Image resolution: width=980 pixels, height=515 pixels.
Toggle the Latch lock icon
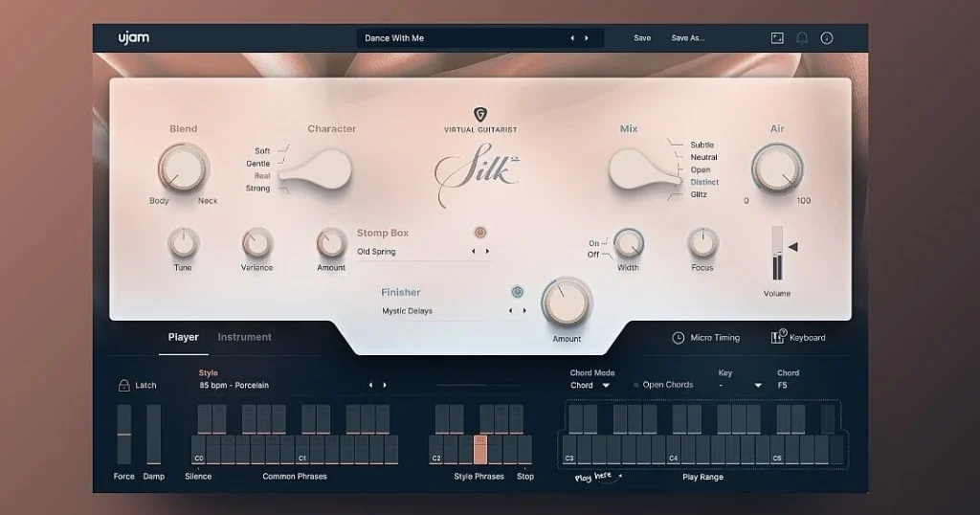pos(123,385)
